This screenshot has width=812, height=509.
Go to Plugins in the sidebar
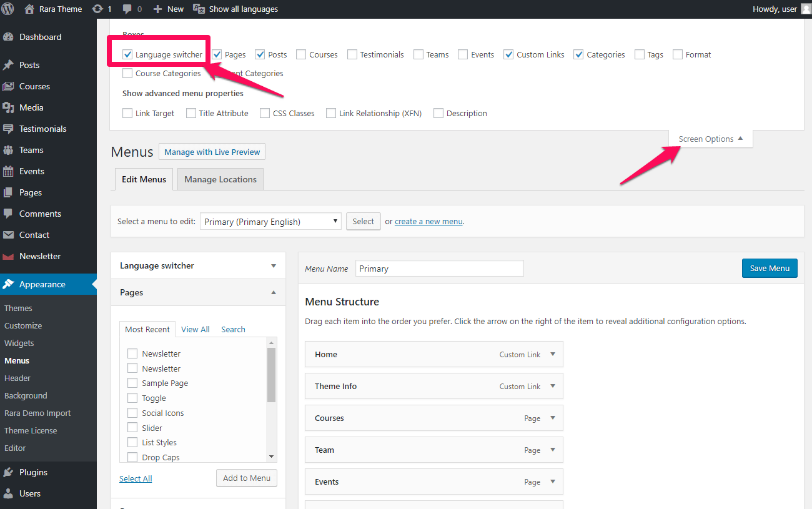pyautogui.click(x=33, y=472)
